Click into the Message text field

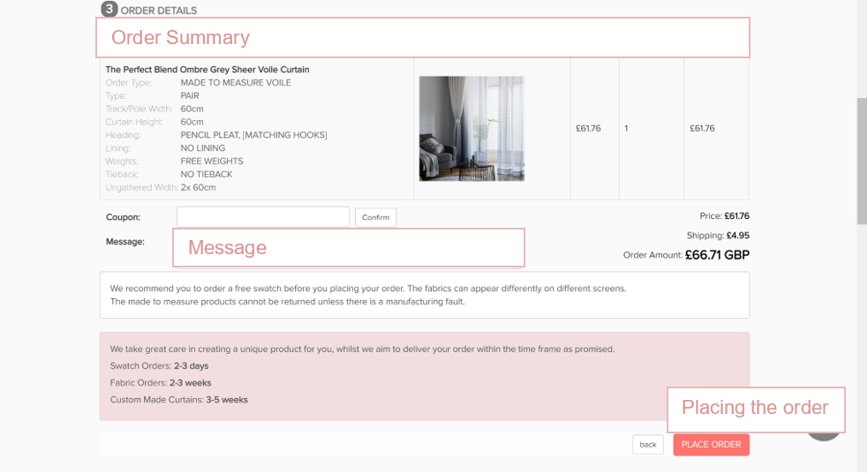pyautogui.click(x=348, y=248)
